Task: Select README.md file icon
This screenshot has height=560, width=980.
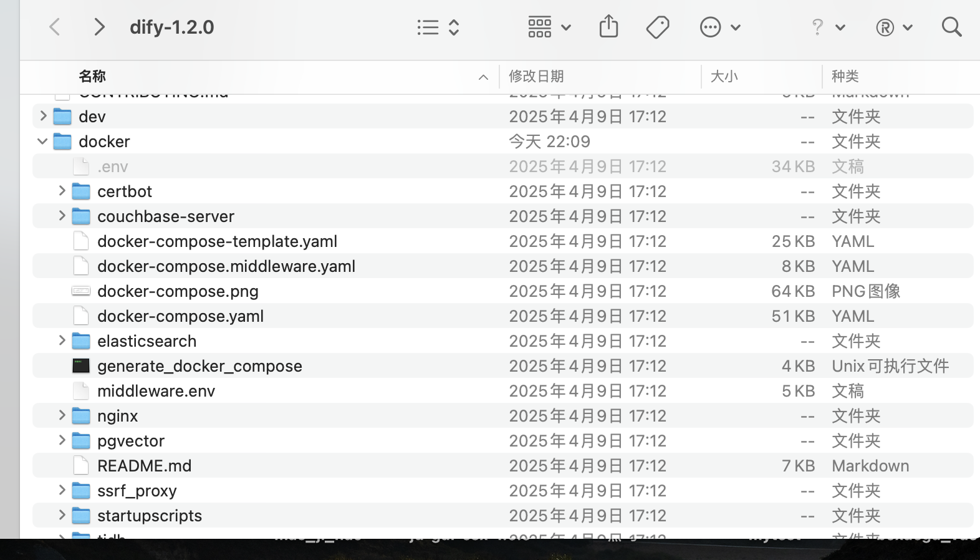Action: pos(81,466)
